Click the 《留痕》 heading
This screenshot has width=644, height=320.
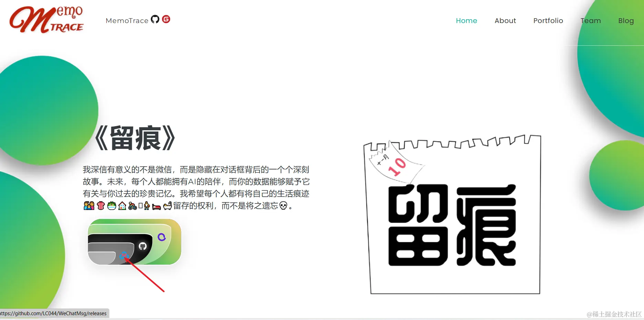click(136, 138)
